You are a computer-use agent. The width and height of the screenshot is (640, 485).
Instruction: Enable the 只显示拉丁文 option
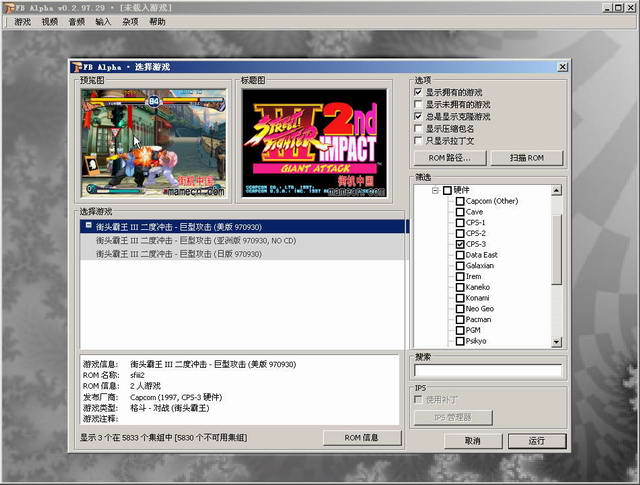[x=418, y=141]
